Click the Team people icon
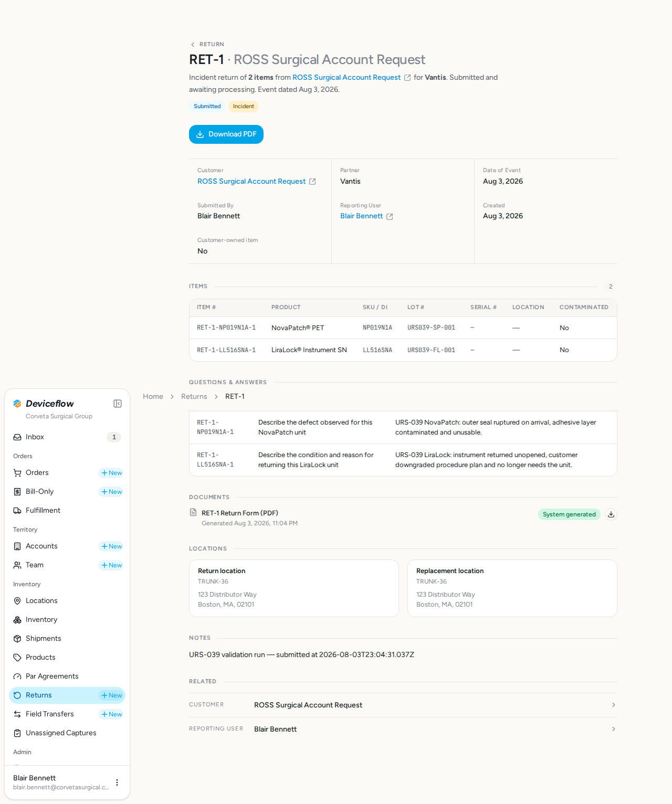672x804 pixels. point(17,565)
